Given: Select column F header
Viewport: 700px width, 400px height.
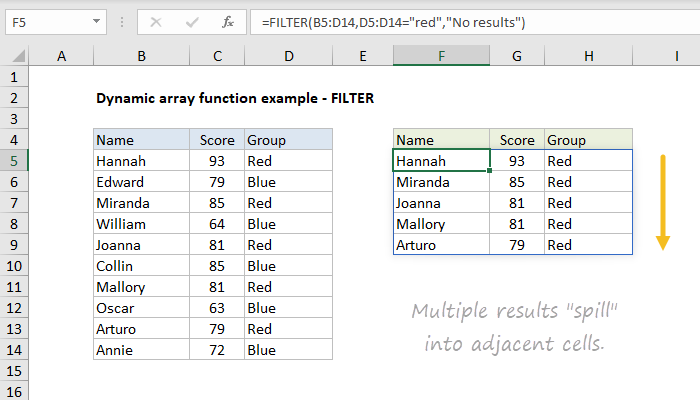Looking at the screenshot, I should (x=441, y=58).
